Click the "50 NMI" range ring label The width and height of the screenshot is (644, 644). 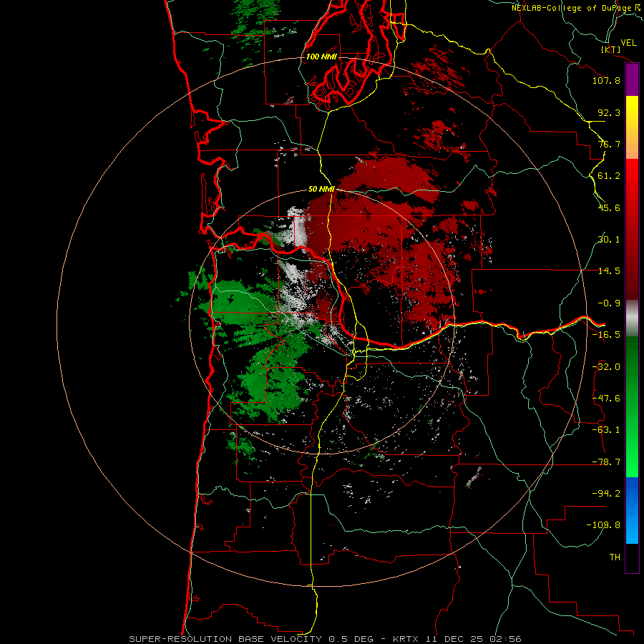(321, 190)
